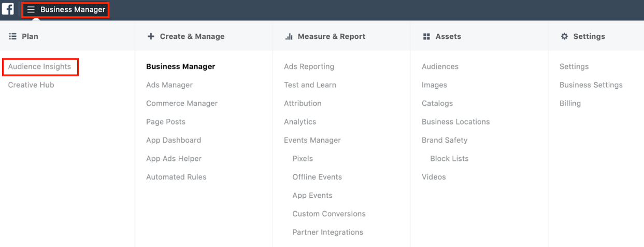Open Pixels under Events Manager
The height and width of the screenshot is (247, 644).
(x=303, y=159)
